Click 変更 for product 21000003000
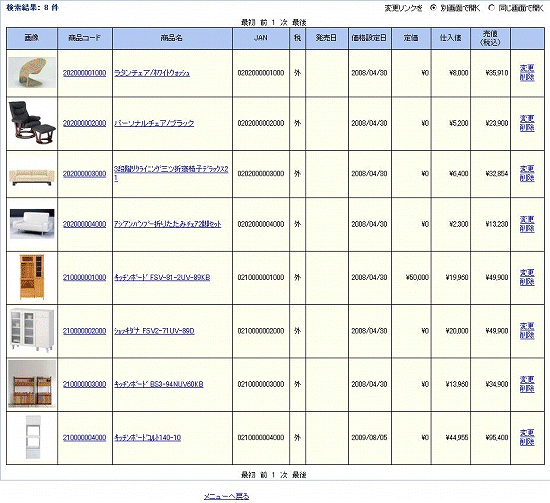This screenshot has width=550, height=503. 527,380
